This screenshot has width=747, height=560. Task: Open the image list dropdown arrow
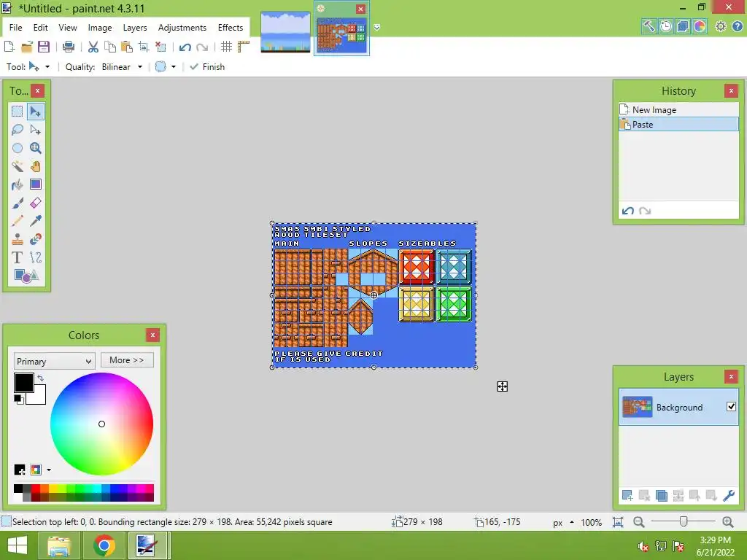377,27
